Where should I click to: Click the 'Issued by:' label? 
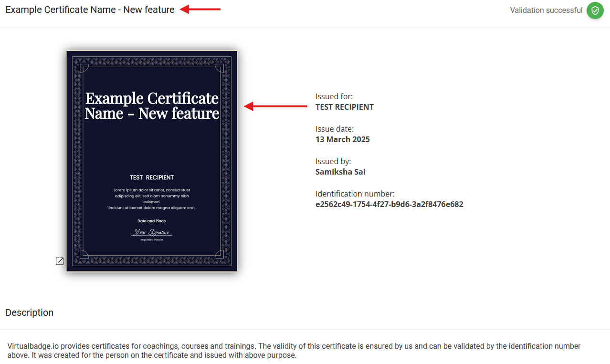[x=333, y=161]
